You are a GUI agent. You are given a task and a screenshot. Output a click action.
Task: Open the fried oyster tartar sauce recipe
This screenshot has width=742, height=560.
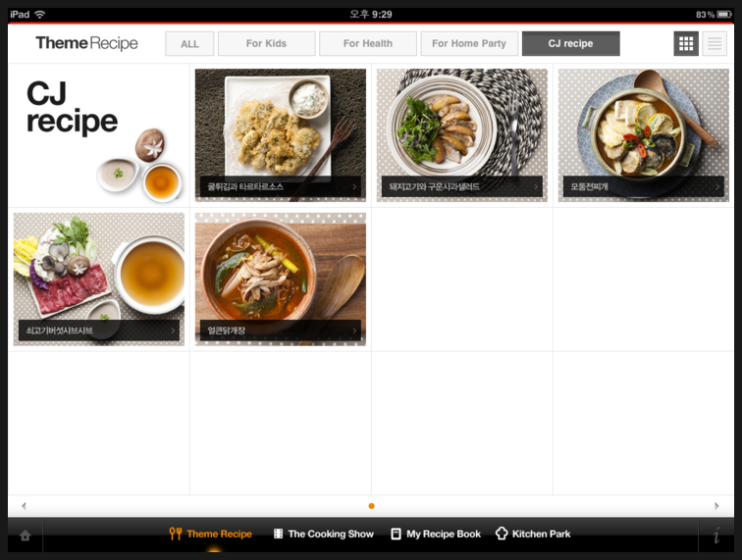(x=280, y=135)
